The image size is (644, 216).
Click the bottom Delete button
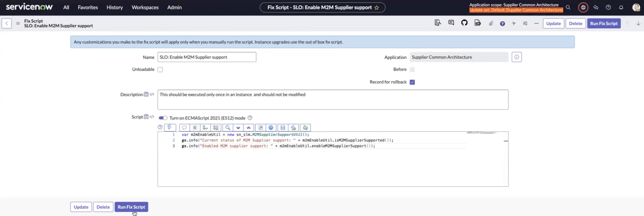point(103,207)
